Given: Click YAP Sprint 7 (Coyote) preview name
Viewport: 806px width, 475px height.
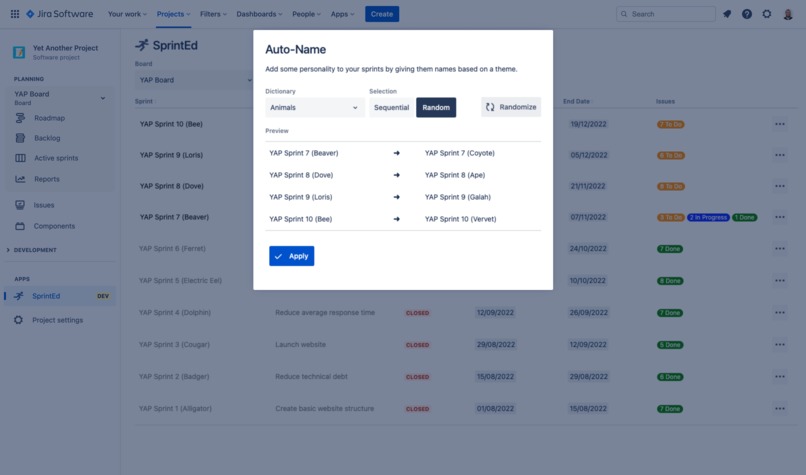Looking at the screenshot, I should click(460, 153).
